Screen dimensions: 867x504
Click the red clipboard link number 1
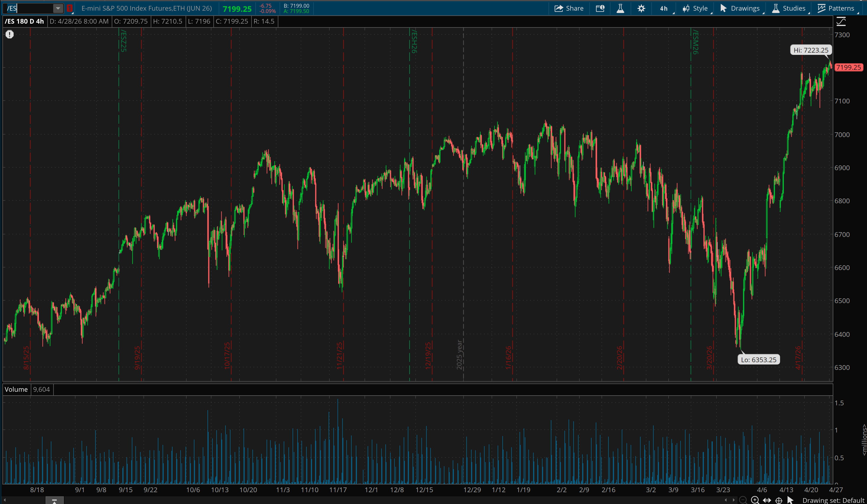click(69, 8)
